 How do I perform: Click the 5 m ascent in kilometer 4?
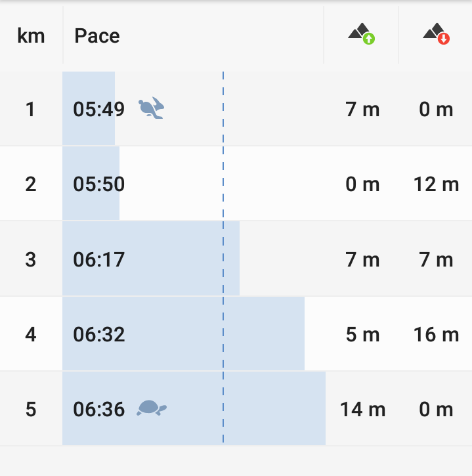pyautogui.click(x=362, y=335)
